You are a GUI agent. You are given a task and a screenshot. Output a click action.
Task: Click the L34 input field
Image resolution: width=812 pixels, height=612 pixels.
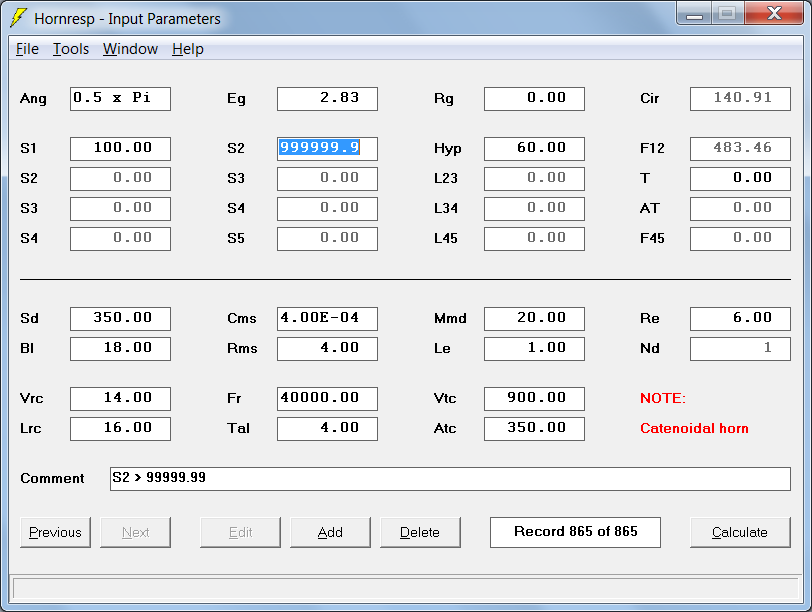point(534,209)
